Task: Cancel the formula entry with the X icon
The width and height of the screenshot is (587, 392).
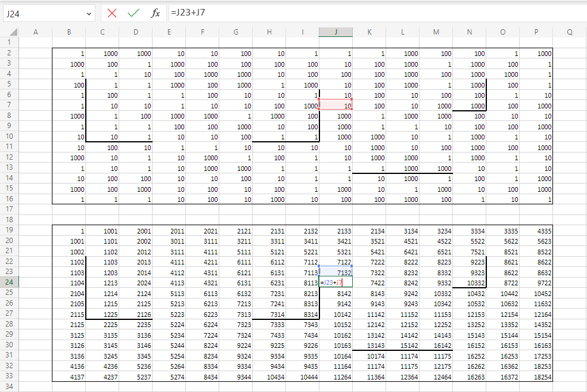Action: click(112, 13)
